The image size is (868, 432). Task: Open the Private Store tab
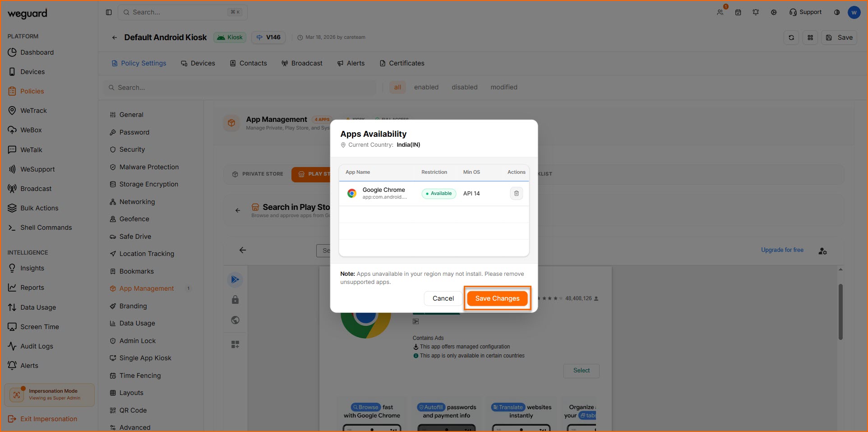[x=258, y=174]
